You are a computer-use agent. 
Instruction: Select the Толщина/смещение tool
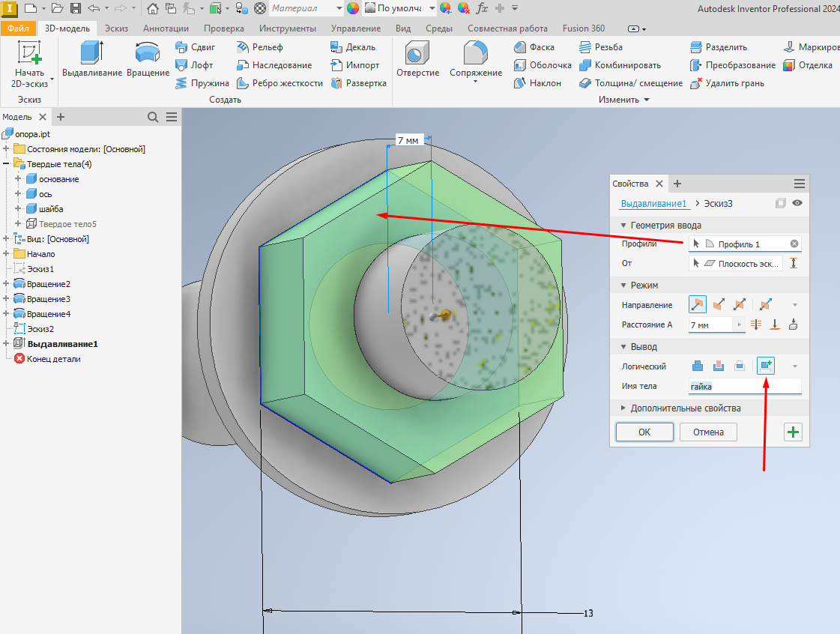(x=631, y=84)
